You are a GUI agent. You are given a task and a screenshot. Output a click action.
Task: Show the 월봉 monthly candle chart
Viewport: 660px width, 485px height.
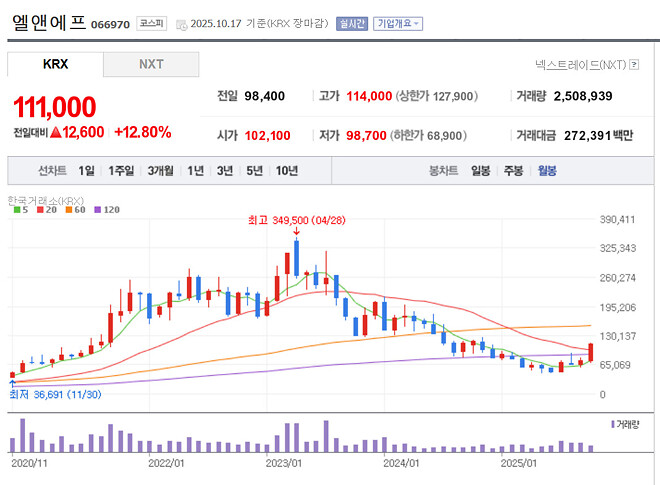(x=547, y=171)
